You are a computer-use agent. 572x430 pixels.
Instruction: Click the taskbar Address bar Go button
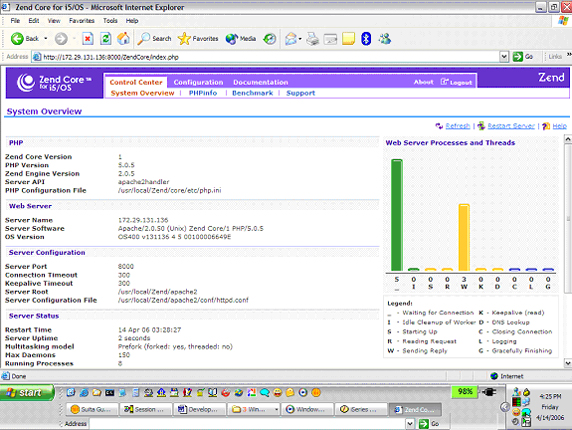tap(429, 423)
